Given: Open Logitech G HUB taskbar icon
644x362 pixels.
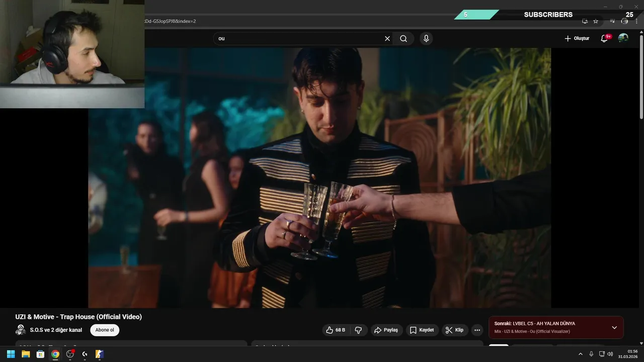Looking at the screenshot, I should tap(85, 354).
